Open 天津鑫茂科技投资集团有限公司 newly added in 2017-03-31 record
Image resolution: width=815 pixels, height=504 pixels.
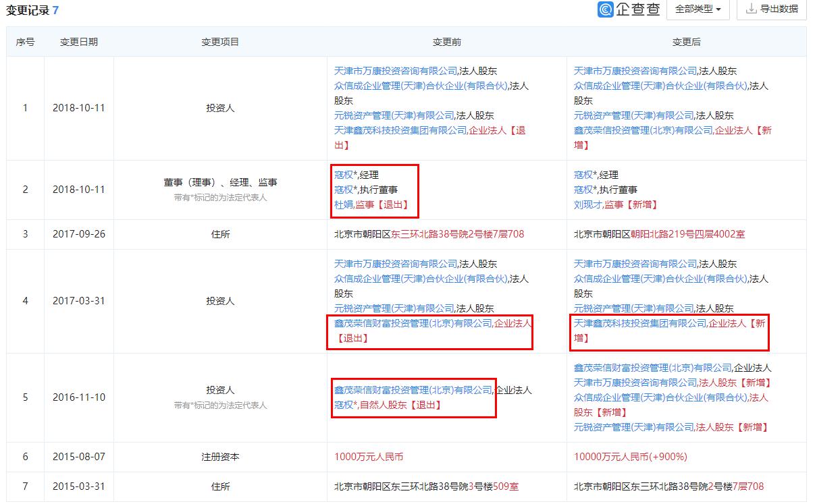tap(640, 323)
